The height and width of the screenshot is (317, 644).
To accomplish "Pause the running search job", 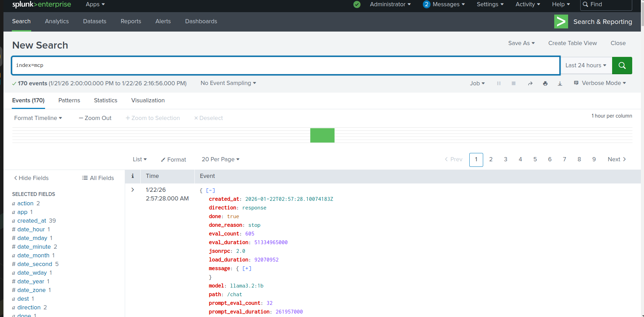I will 499,83.
